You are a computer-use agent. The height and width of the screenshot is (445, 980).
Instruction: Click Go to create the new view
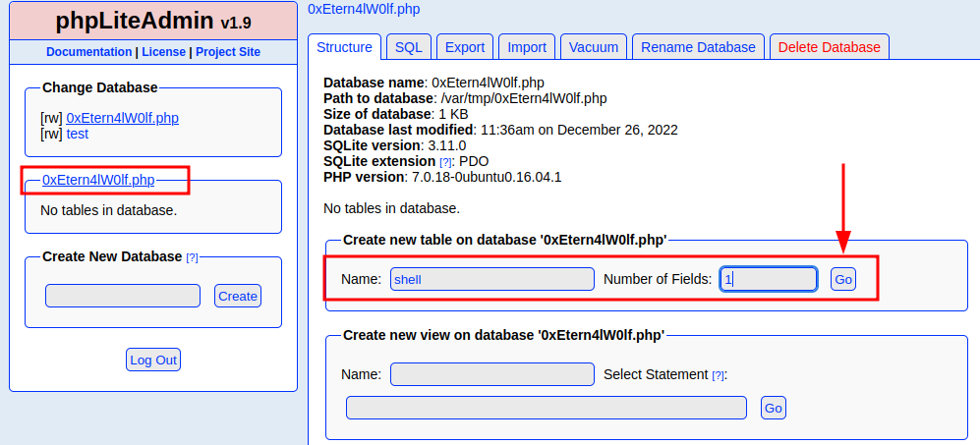[x=774, y=408]
